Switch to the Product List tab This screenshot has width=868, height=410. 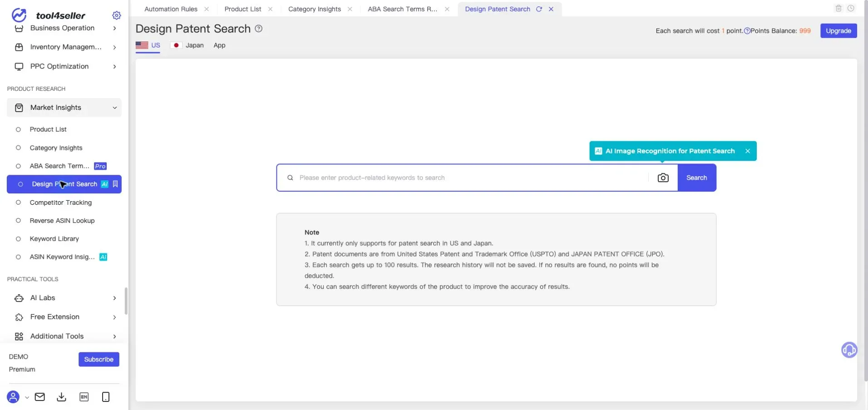(x=243, y=9)
